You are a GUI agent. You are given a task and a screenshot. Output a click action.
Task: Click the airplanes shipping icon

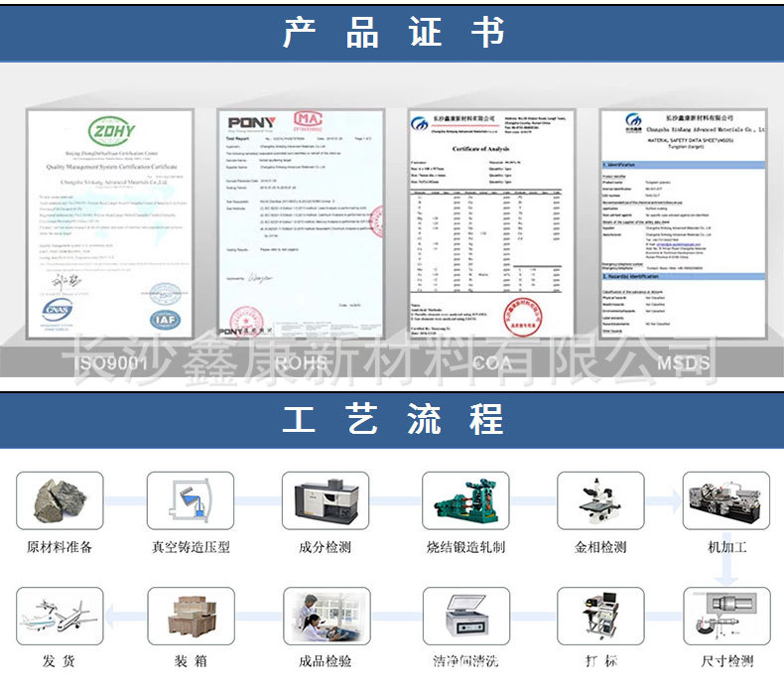[x=60, y=616]
